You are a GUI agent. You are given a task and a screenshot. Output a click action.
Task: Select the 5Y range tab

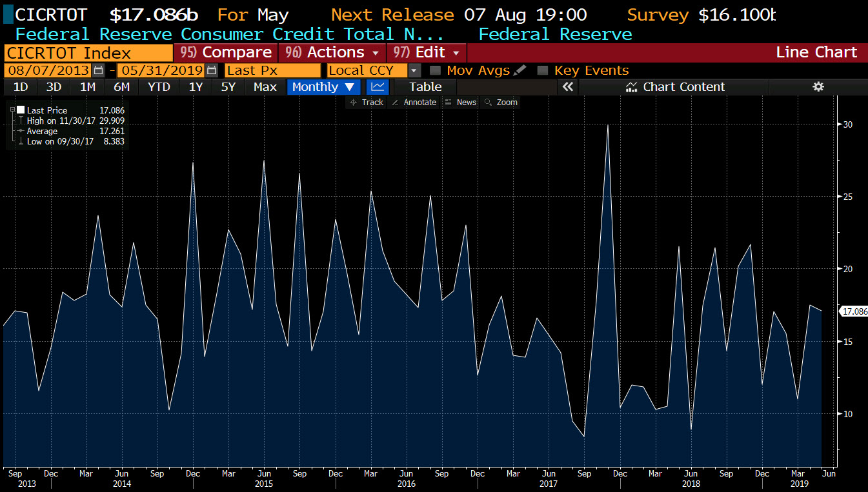point(228,86)
